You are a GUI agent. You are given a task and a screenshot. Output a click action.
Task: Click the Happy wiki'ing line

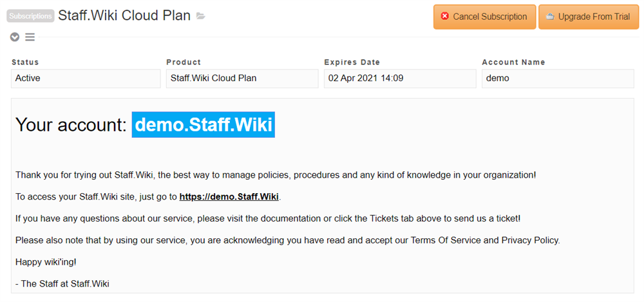(x=46, y=261)
